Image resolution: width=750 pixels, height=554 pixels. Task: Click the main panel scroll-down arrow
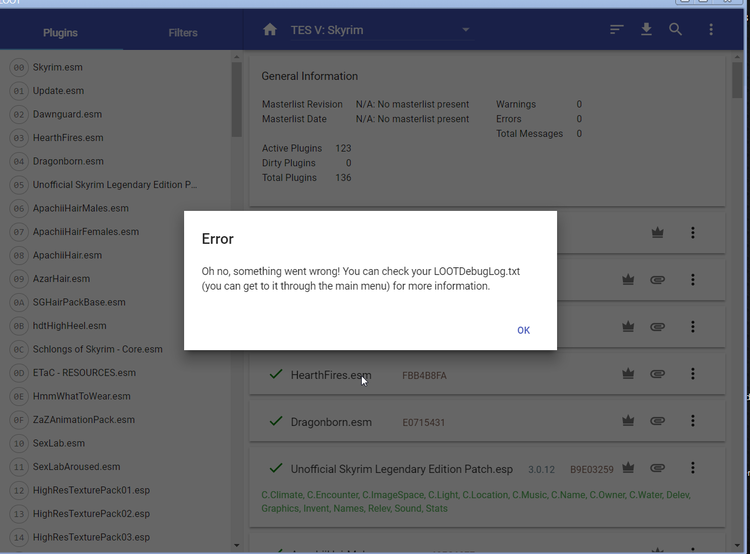pos(737,545)
